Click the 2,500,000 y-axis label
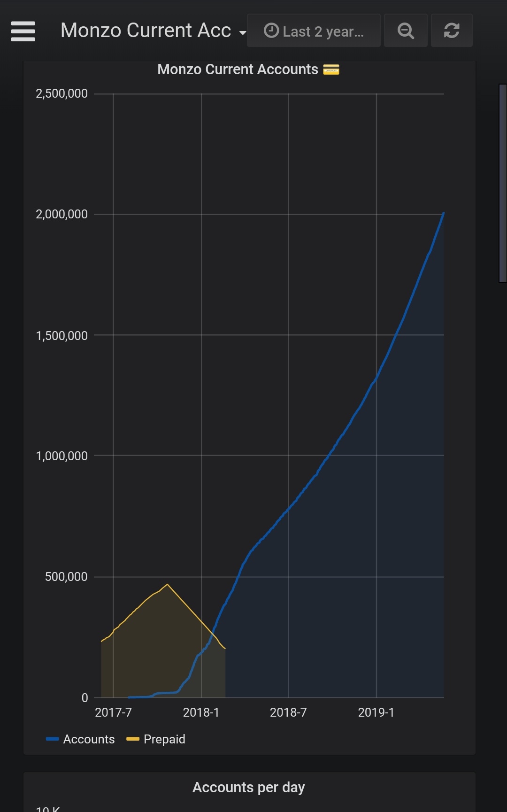The image size is (507, 812). [x=61, y=93]
